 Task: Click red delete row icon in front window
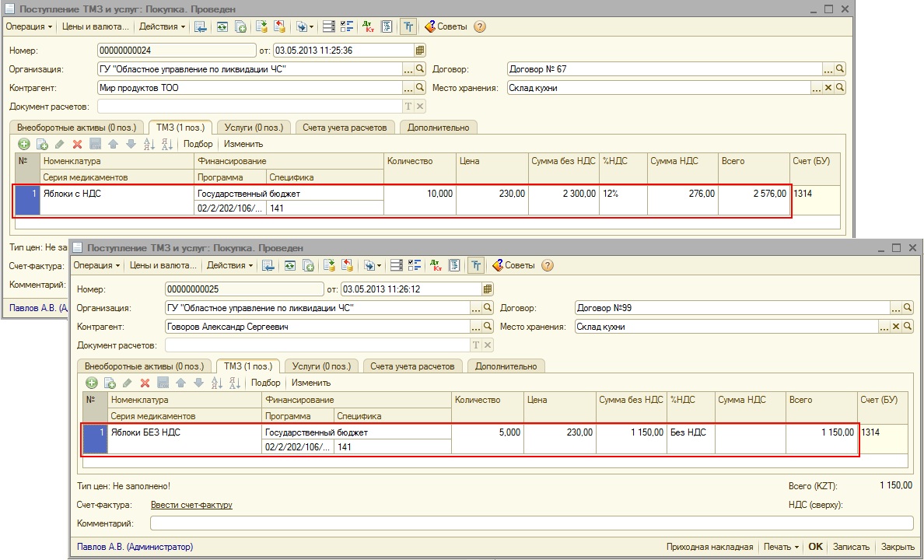pyautogui.click(x=145, y=383)
